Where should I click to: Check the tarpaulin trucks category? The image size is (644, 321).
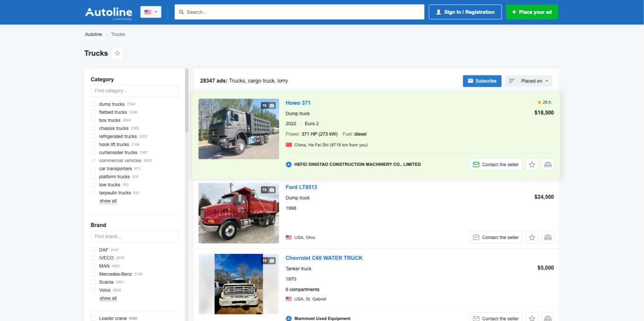(x=93, y=193)
